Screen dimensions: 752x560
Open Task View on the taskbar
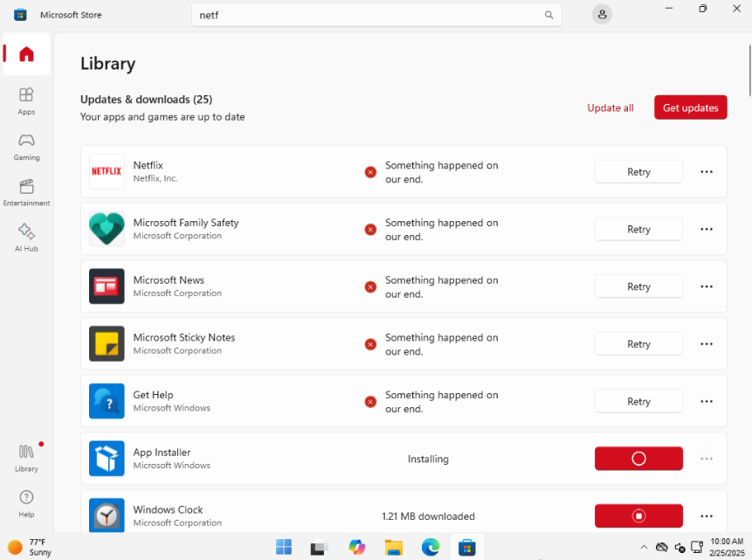click(x=319, y=547)
